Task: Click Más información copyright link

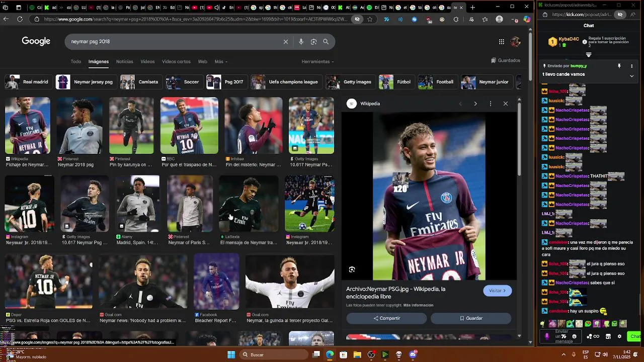Action: pyautogui.click(x=418, y=305)
